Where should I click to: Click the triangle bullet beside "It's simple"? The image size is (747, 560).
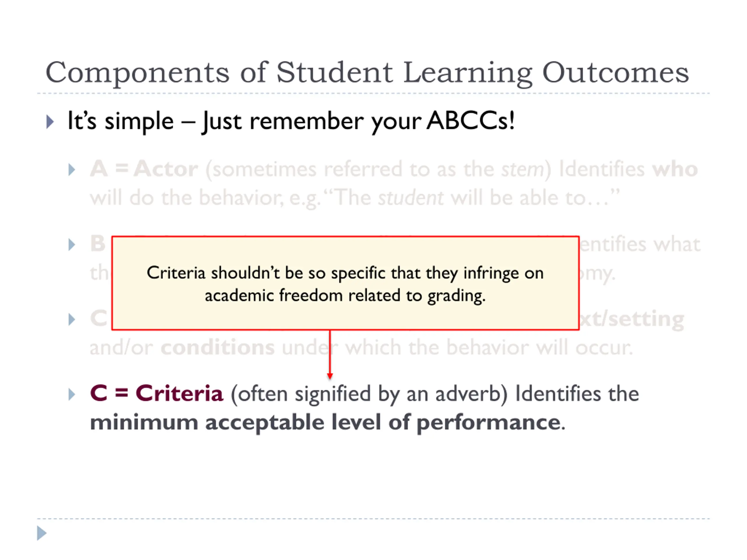pyautogui.click(x=50, y=122)
